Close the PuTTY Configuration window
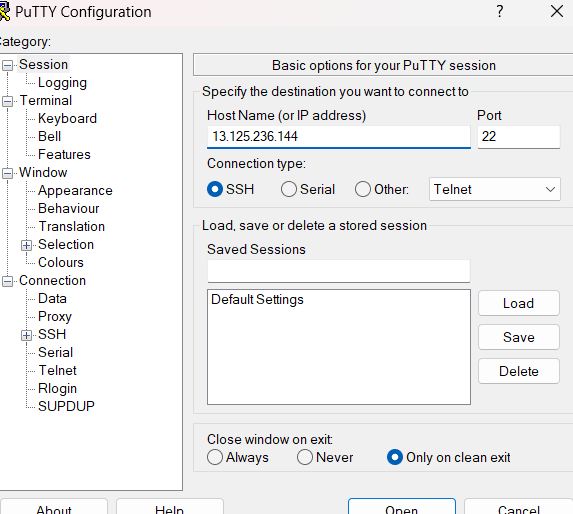This screenshot has width=573, height=514. pyautogui.click(x=557, y=11)
